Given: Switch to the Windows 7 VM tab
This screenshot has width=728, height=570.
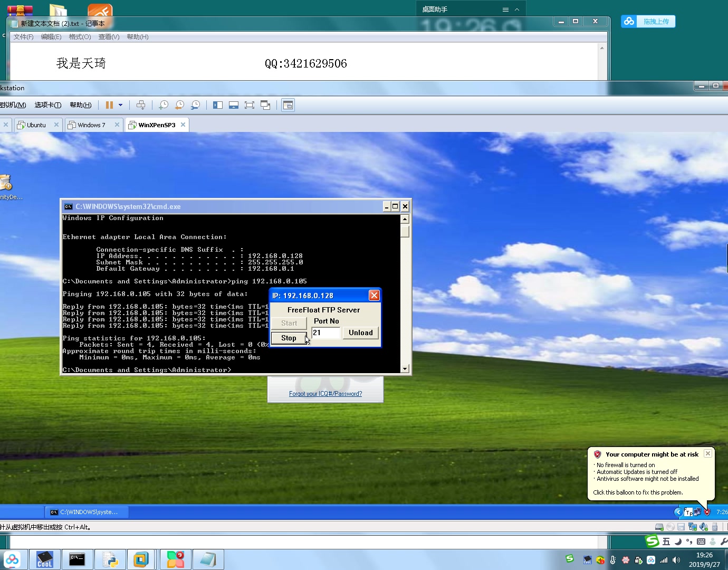Looking at the screenshot, I should (x=91, y=125).
